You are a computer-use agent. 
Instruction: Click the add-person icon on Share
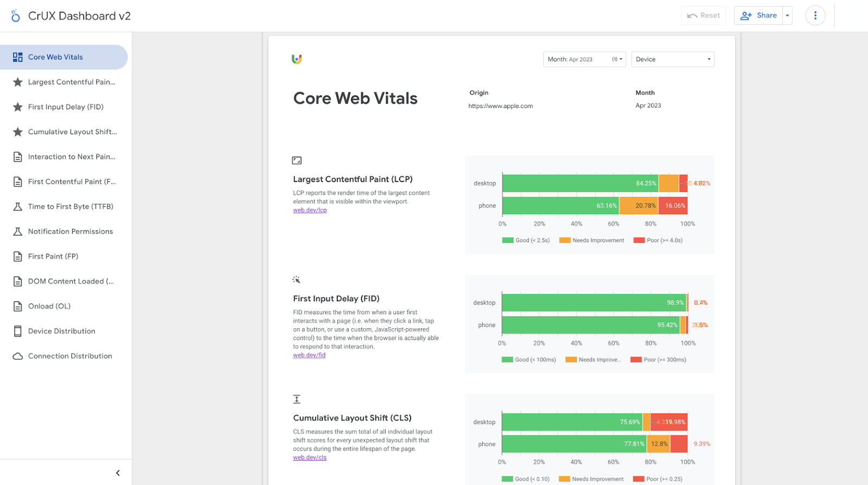746,16
